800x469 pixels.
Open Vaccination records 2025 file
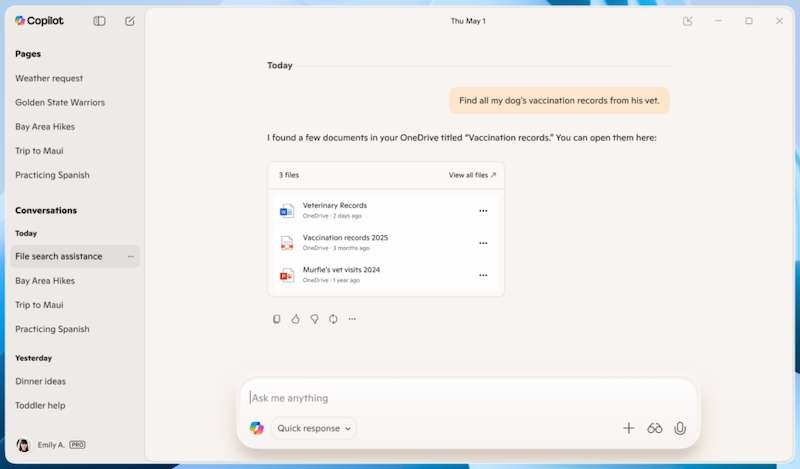[x=345, y=237]
